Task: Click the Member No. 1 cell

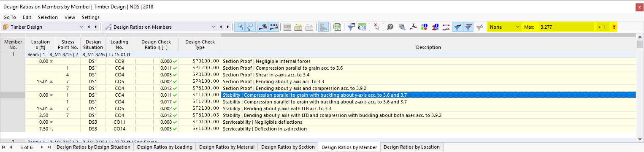Action: pos(13,54)
